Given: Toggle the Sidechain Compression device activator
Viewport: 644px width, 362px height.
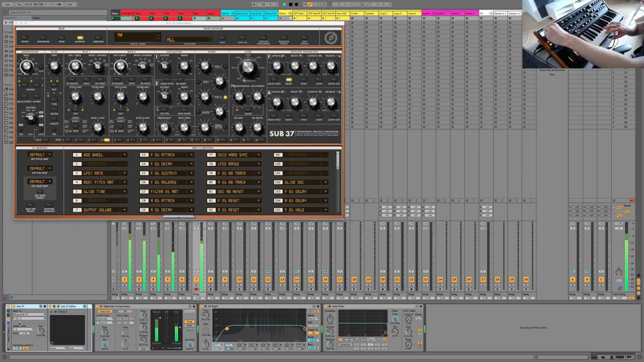Looking at the screenshot, I should [x=97, y=306].
